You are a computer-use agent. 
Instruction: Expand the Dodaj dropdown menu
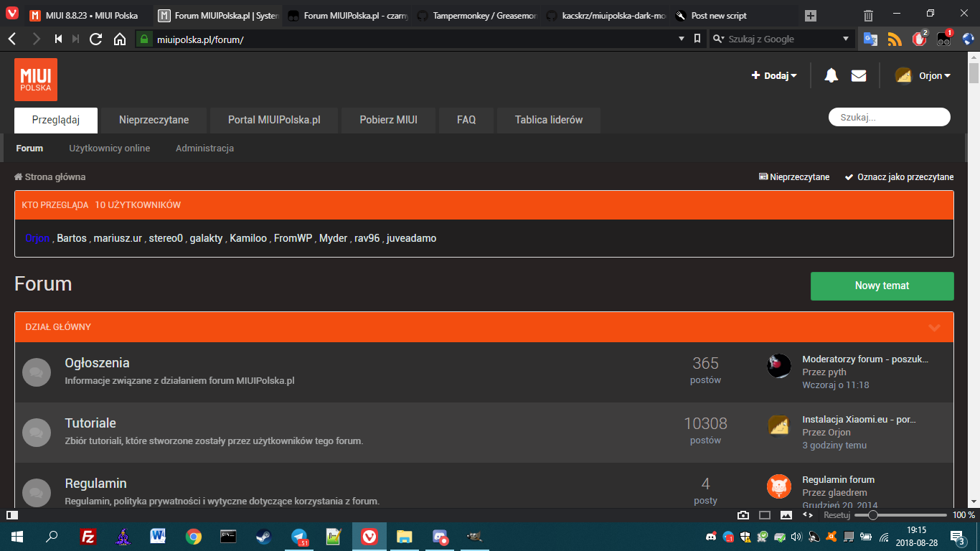774,75
